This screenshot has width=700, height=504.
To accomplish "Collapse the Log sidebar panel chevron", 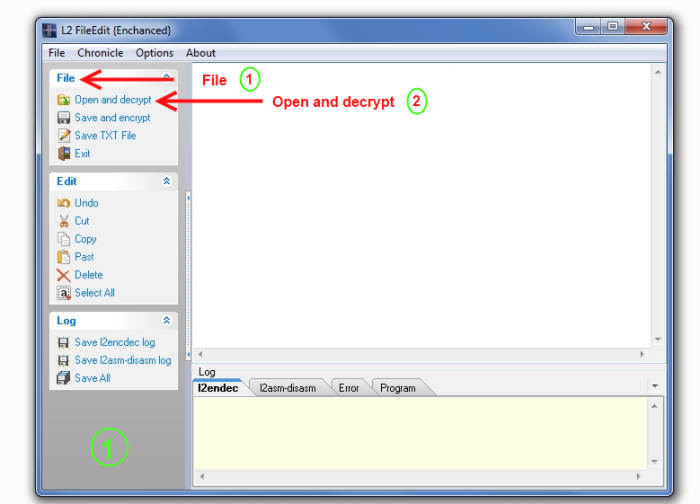I will [x=167, y=321].
